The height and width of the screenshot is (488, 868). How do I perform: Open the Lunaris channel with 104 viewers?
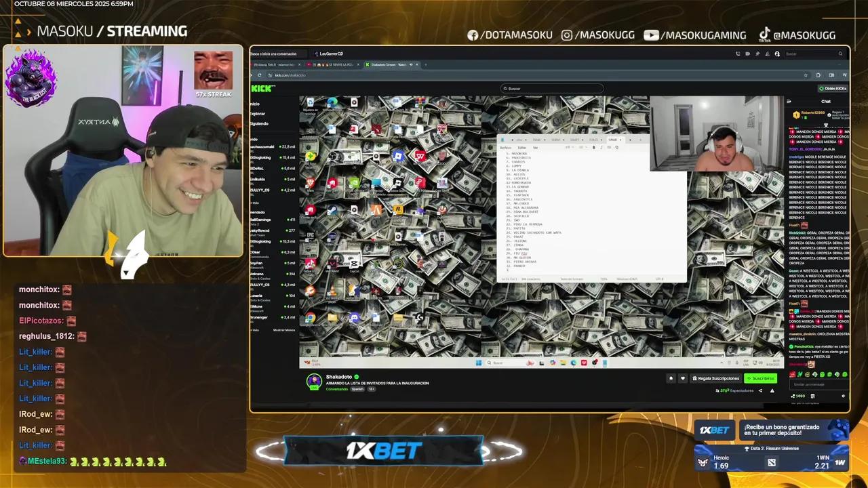(x=273, y=296)
